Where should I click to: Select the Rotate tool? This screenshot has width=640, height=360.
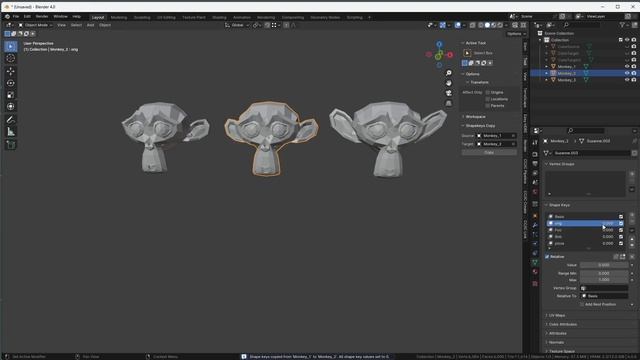tap(11, 83)
